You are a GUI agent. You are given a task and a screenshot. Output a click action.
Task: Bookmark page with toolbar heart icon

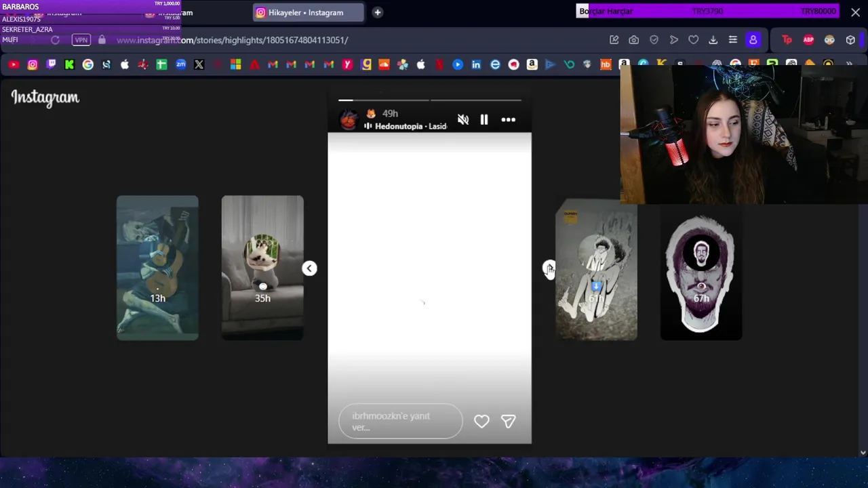click(x=693, y=40)
